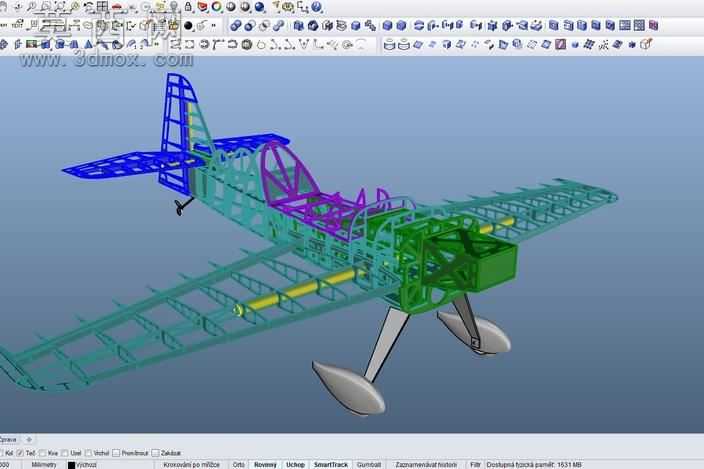Open the Výchozí layer selector
704x469 pixels.
86,465
